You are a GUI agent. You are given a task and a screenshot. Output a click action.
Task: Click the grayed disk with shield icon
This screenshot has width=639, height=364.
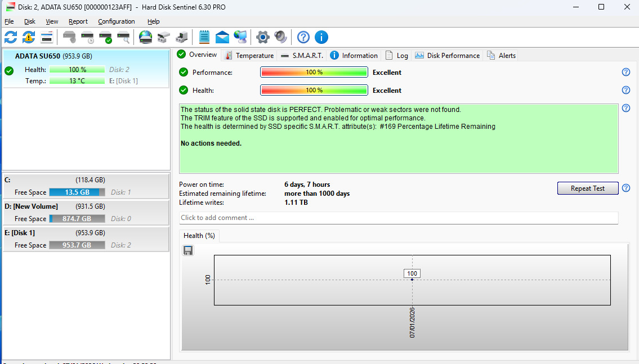pos(69,38)
